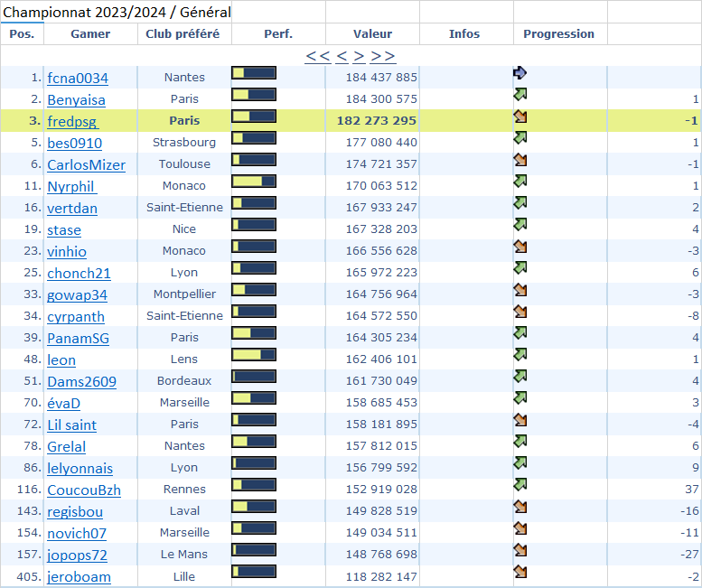
Task: Click performance bar in Dams2609 row
Action: point(254,377)
